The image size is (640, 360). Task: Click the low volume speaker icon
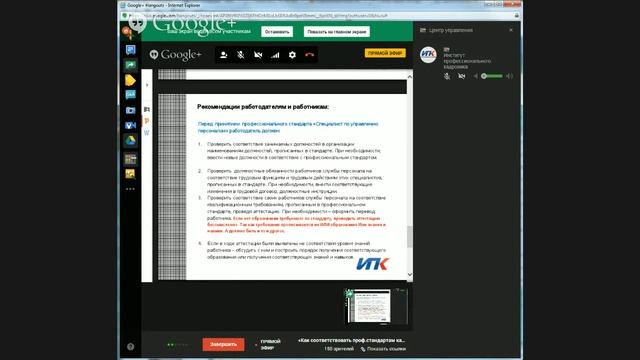click(476, 76)
